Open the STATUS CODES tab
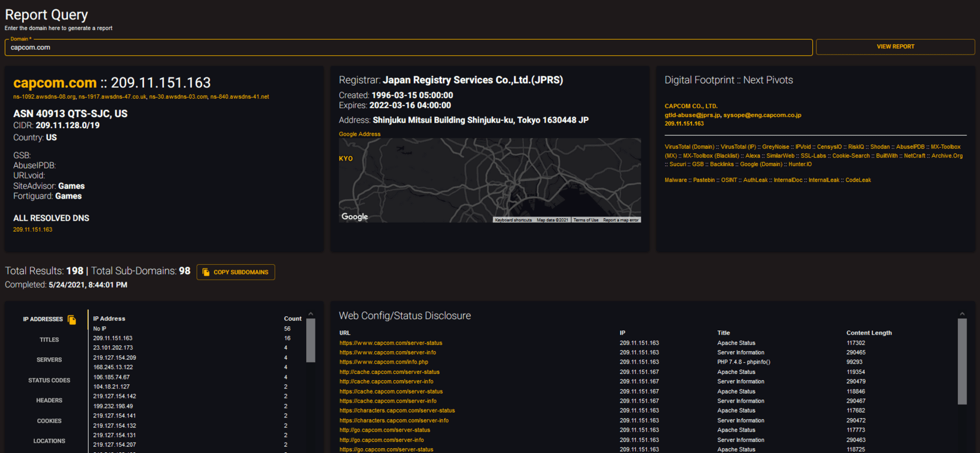 (49, 380)
